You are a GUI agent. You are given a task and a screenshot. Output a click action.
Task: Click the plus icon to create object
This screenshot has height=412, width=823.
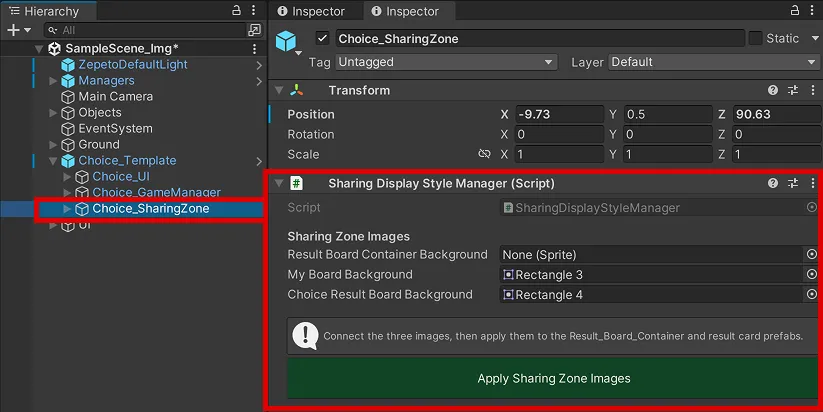[x=13, y=30]
